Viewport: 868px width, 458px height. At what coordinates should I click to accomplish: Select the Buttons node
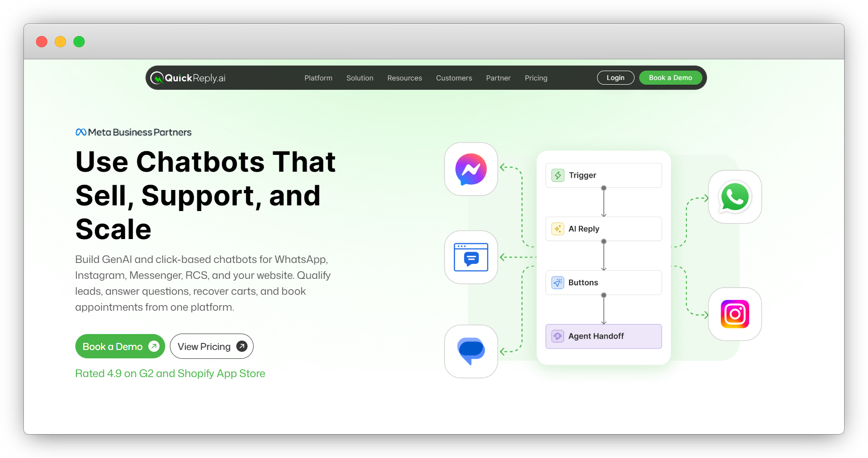[604, 283]
